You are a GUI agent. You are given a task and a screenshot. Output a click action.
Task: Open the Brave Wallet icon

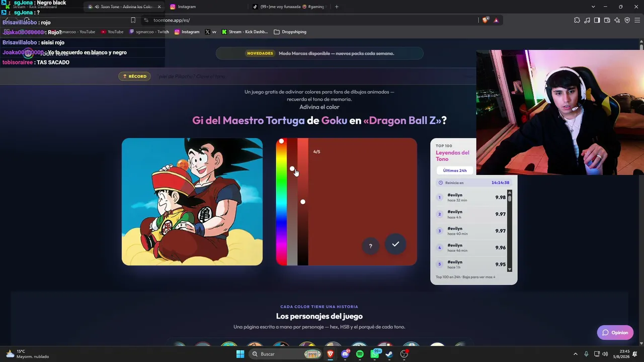point(607,20)
